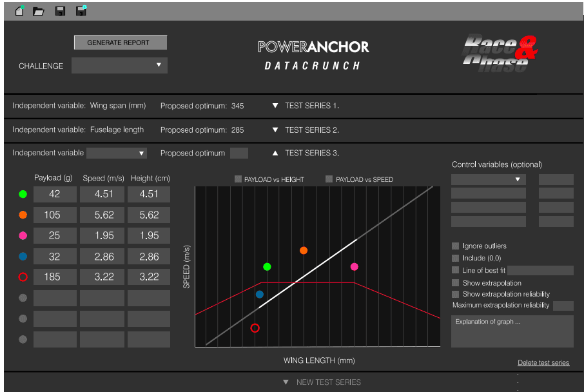Enable Line of best fit checkbox
Image resolution: width=584 pixels, height=392 pixels.
coord(455,270)
